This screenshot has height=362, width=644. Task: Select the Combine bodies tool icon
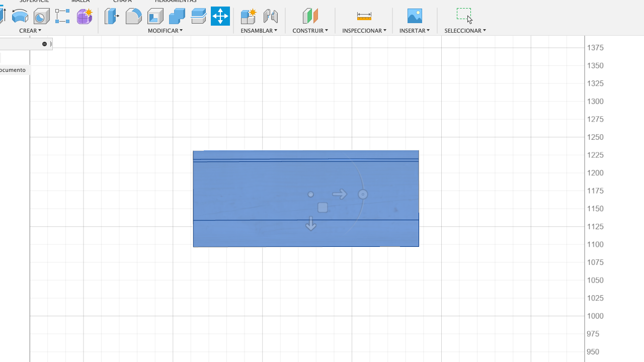(x=177, y=16)
